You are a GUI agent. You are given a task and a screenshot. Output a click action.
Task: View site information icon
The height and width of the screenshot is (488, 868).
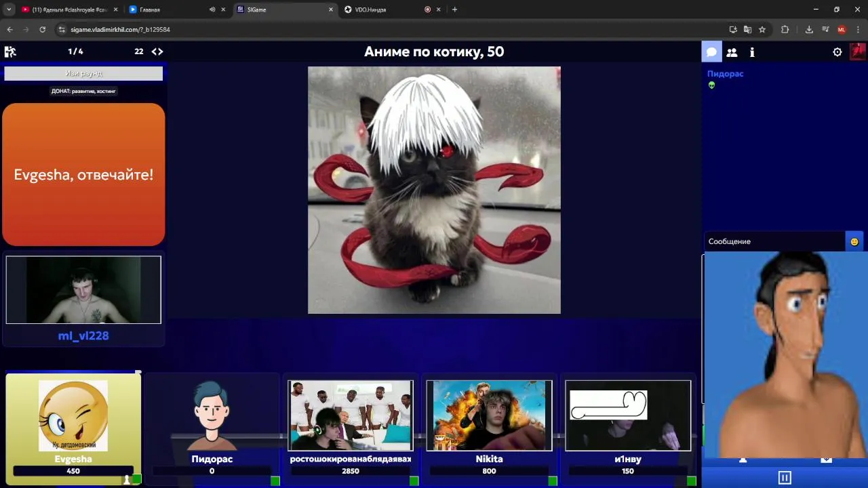point(62,30)
